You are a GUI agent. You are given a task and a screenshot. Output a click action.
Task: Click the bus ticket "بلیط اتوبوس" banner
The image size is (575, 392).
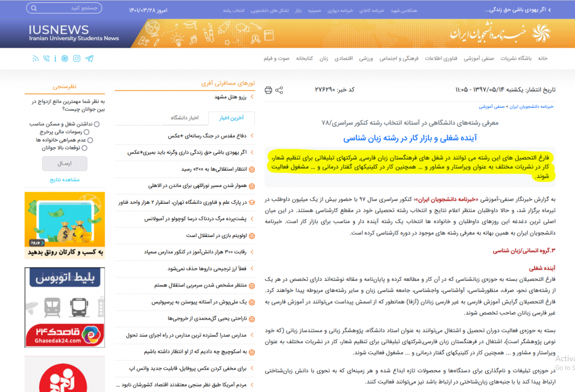65,307
